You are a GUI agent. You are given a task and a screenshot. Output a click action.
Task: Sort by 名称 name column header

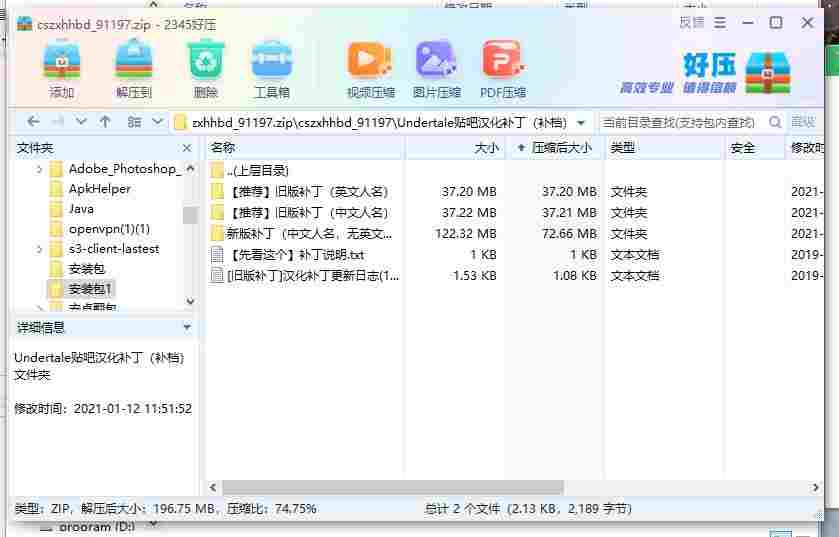(x=304, y=148)
